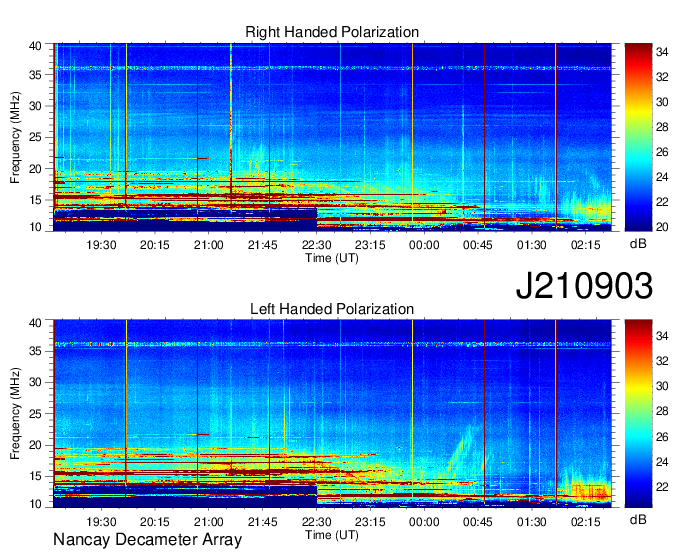Click 21:45 tick on Right Handed time axis

pyautogui.click(x=262, y=245)
